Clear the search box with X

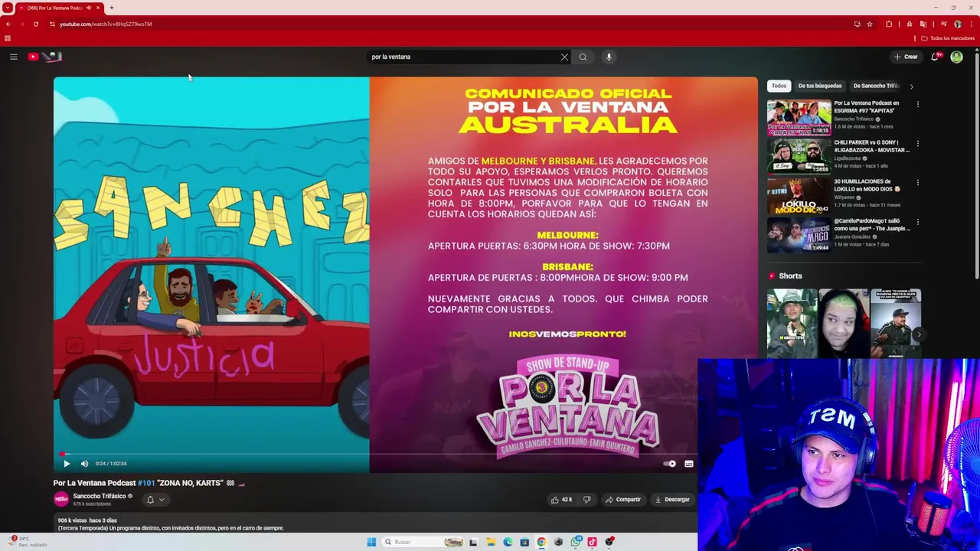[x=564, y=57]
